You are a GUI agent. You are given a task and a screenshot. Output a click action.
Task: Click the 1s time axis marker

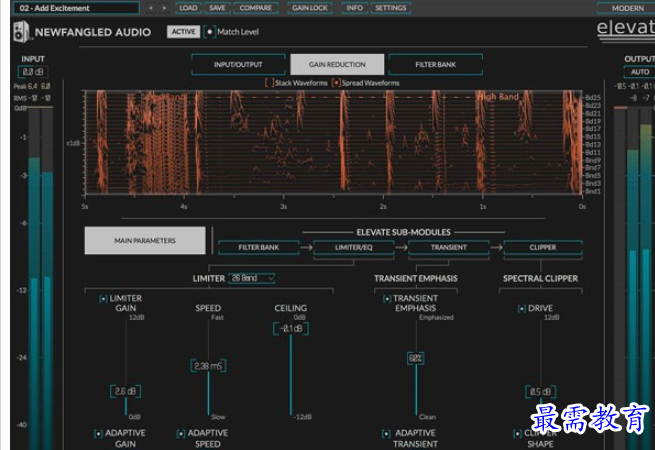click(x=482, y=206)
